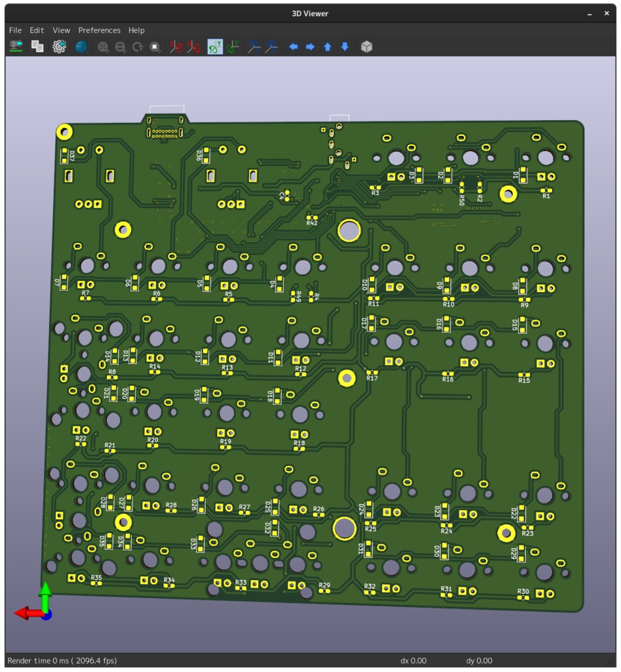Screen dimensions: 621x672
Task: Open the Help menu
Action: coord(135,30)
